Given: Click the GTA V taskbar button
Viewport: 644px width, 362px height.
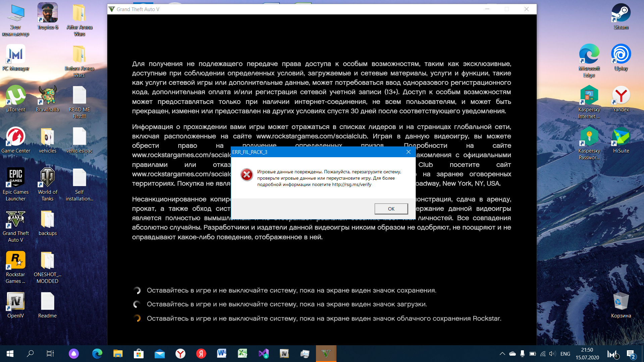Looking at the screenshot, I should click(x=326, y=354).
